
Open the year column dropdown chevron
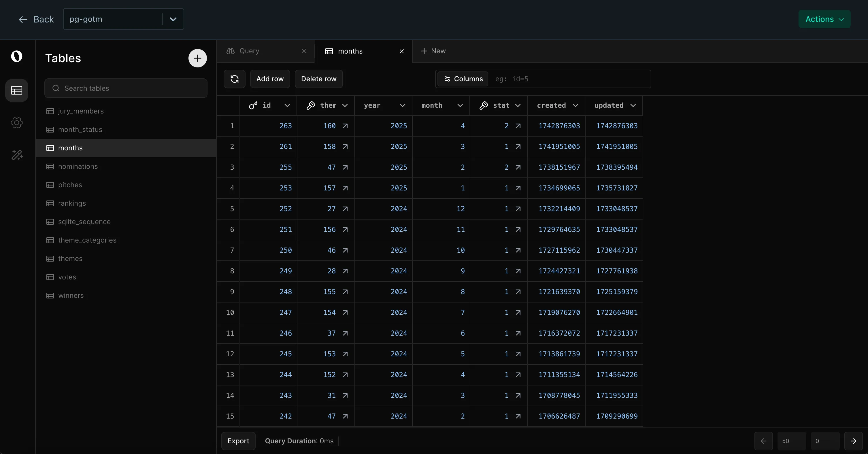click(x=402, y=105)
